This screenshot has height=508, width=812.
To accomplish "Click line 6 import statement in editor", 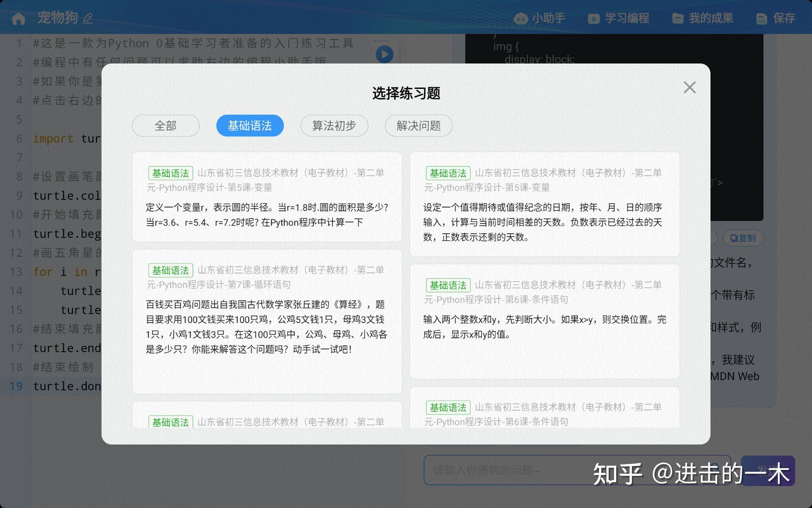I will click(67, 138).
